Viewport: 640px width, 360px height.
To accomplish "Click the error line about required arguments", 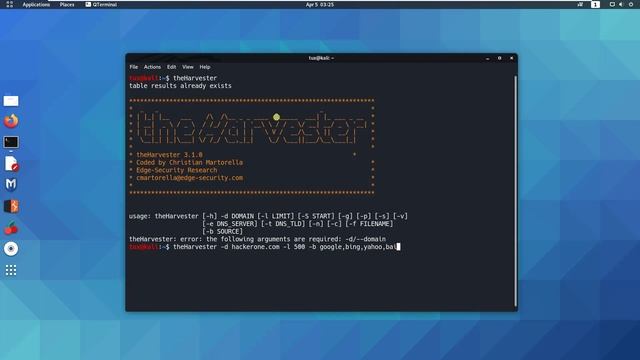I will click(x=257, y=239).
